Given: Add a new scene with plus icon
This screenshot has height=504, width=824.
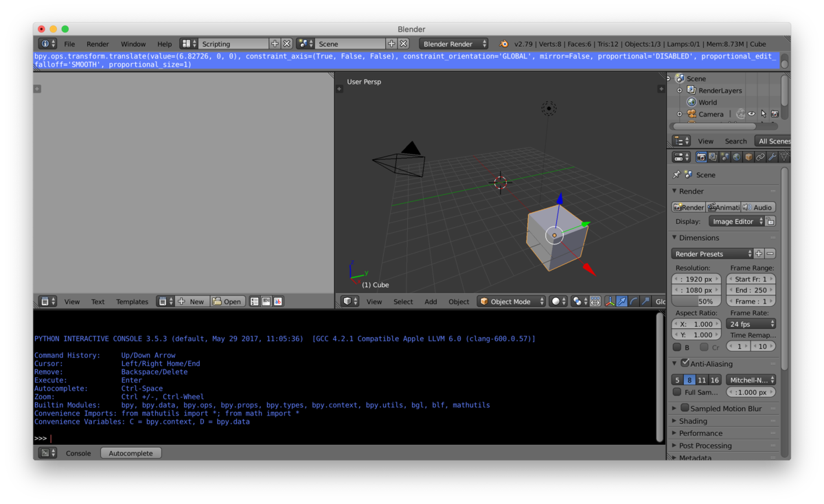Looking at the screenshot, I should tap(391, 44).
